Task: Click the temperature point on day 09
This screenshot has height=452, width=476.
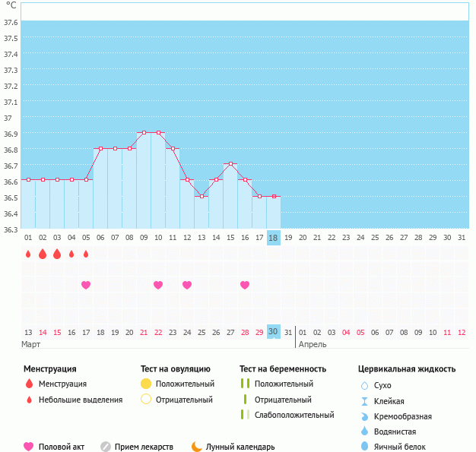Action: [x=144, y=132]
